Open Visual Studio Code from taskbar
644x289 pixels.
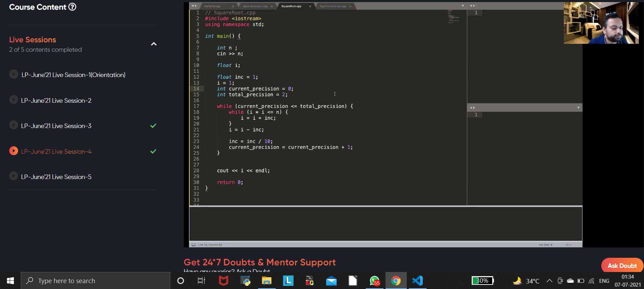(418, 281)
